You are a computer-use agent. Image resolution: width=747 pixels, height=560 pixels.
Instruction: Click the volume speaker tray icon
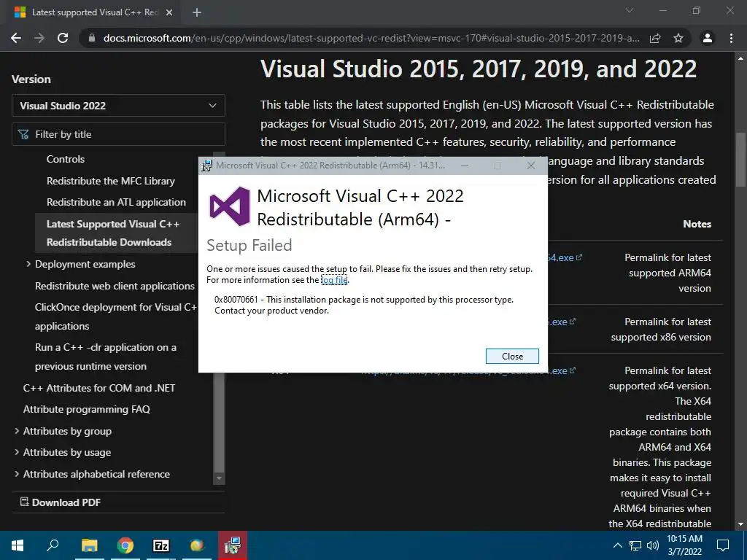(653, 545)
